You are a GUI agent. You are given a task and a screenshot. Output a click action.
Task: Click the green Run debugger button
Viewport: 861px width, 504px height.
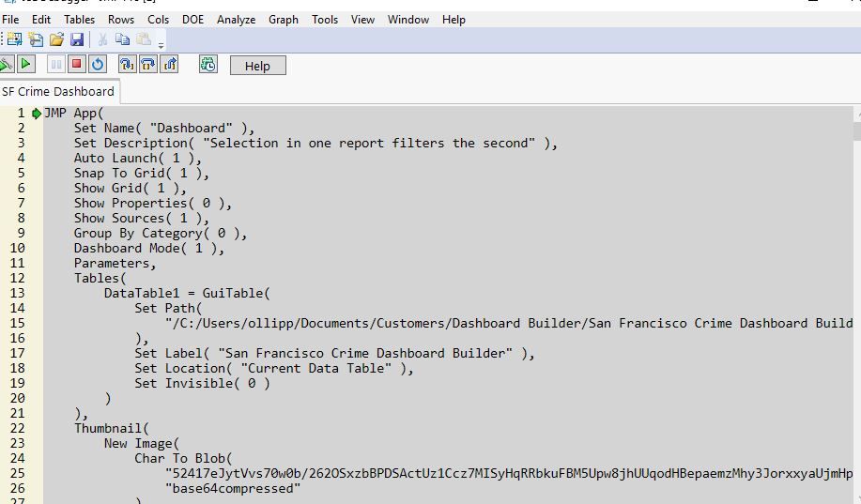tap(25, 65)
